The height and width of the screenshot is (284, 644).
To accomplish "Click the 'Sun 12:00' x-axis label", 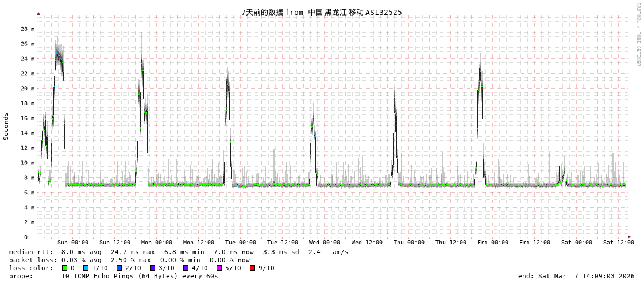I will pos(115,243).
